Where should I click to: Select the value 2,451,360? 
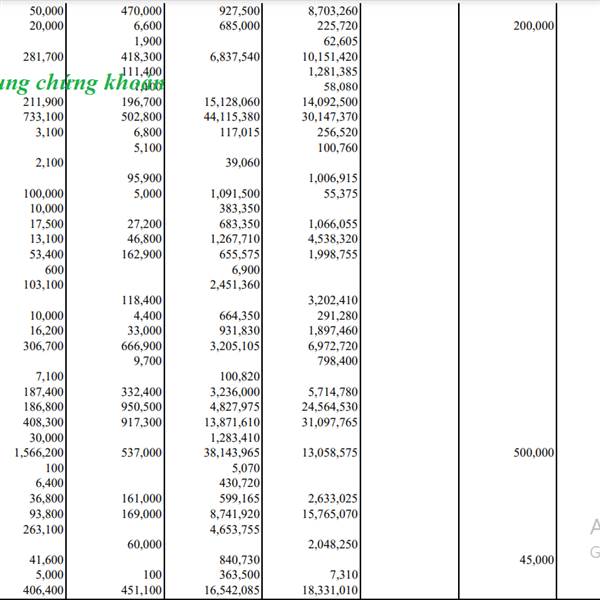coord(235,285)
